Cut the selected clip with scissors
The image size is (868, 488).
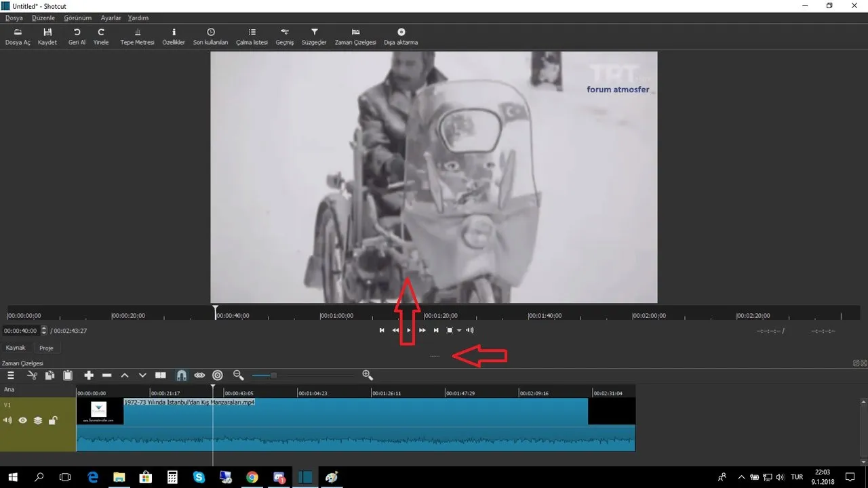pyautogui.click(x=31, y=375)
